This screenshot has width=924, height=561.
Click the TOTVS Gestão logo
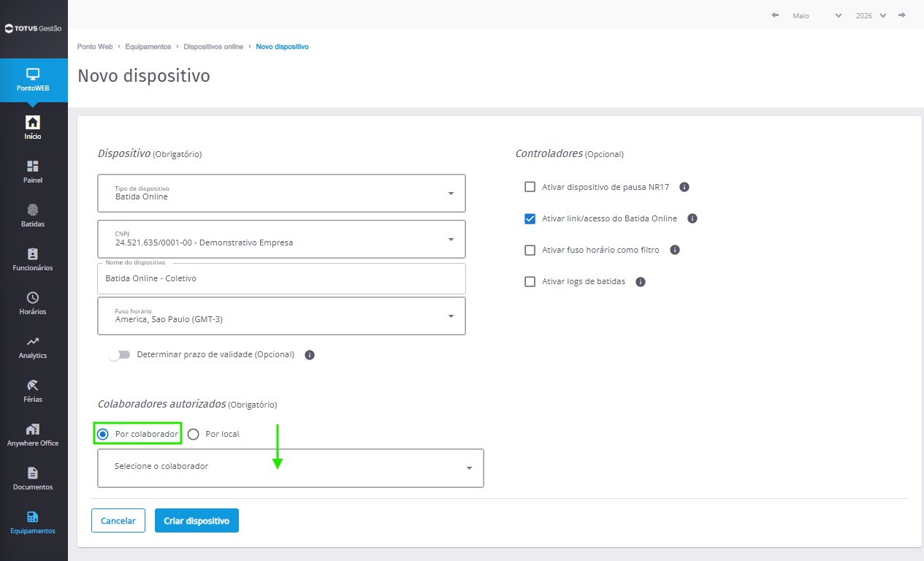[33, 28]
